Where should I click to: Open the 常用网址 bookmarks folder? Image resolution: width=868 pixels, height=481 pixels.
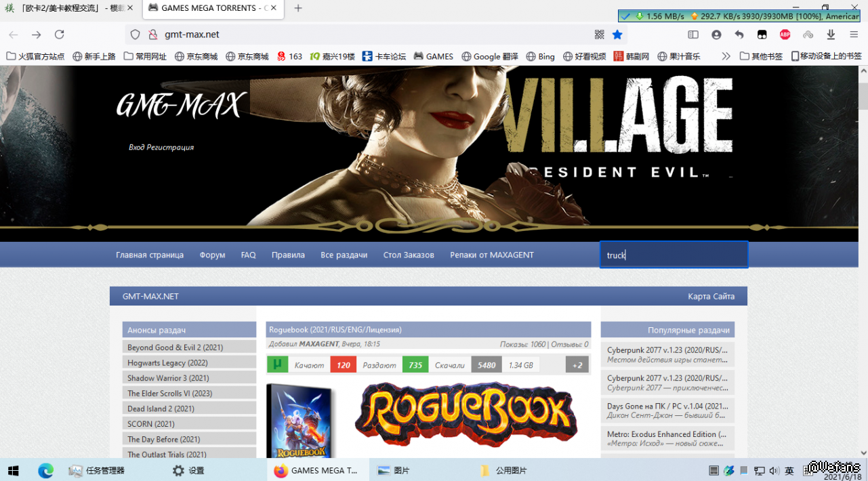tap(145, 56)
